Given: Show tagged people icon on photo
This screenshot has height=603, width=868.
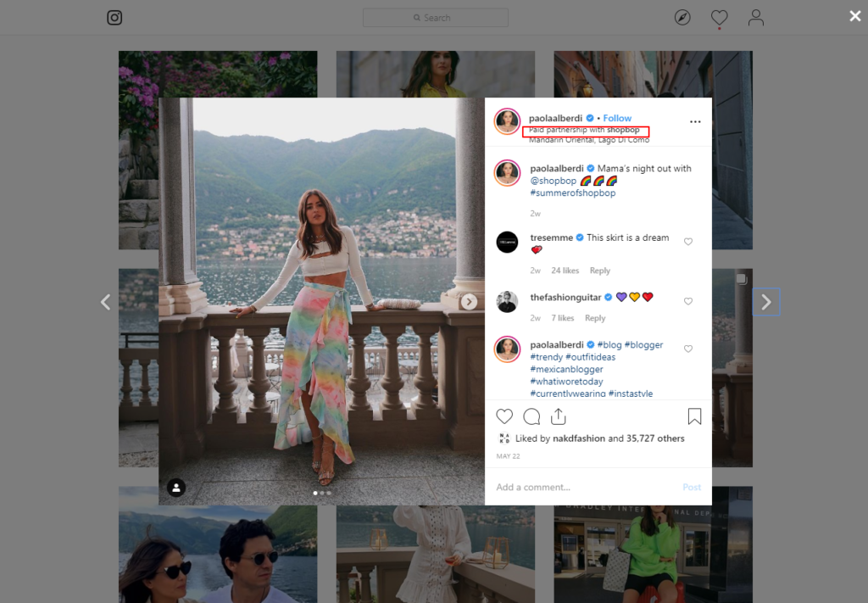Looking at the screenshot, I should pyautogui.click(x=176, y=488).
